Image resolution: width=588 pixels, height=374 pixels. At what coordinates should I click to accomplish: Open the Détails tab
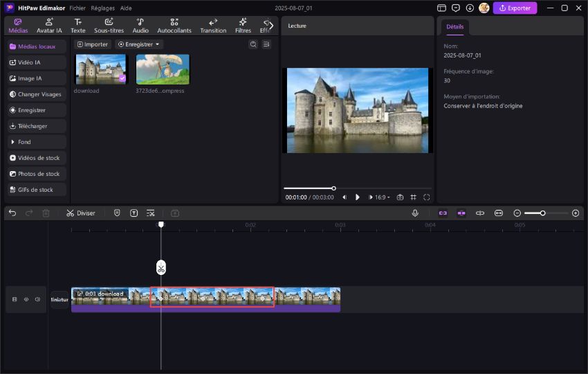[x=455, y=26]
